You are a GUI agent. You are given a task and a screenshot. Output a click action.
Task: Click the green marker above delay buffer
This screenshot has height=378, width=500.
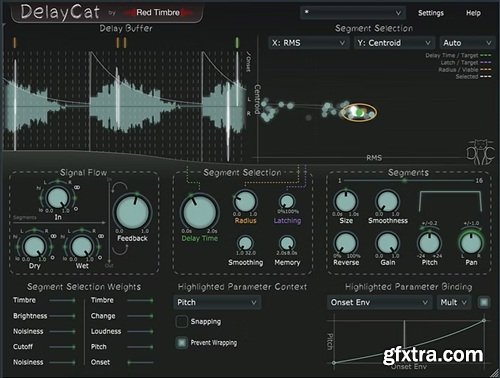(x=237, y=43)
